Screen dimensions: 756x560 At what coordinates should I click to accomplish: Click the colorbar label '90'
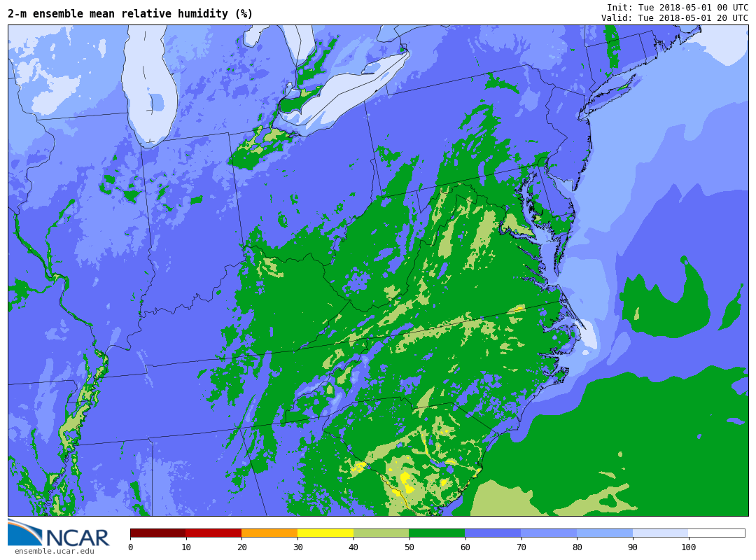[x=633, y=547]
